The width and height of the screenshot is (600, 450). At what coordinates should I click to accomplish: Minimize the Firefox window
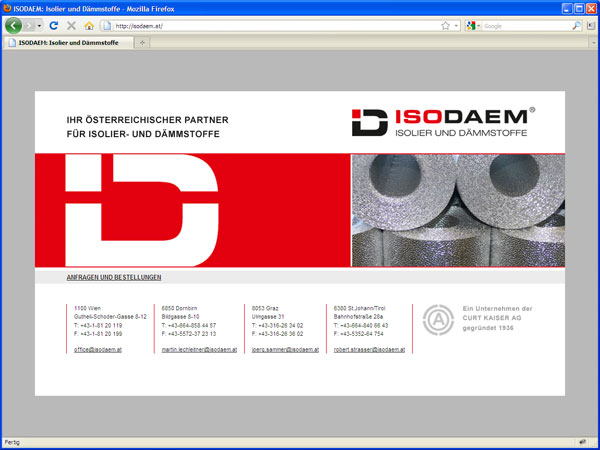[567, 8]
